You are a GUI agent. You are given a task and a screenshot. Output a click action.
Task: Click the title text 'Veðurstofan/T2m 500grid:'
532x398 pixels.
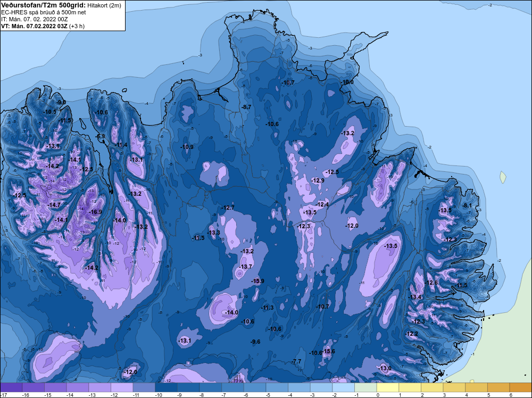tap(43, 5)
